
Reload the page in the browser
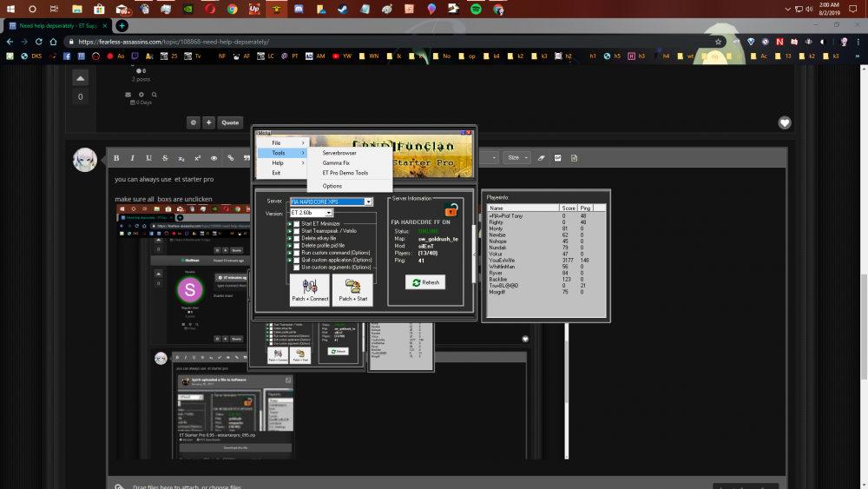point(39,42)
